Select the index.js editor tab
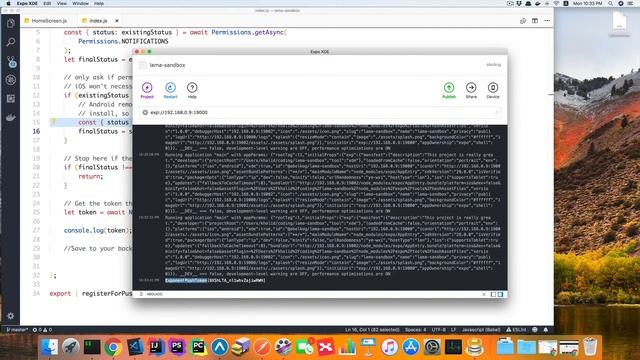 [x=98, y=20]
